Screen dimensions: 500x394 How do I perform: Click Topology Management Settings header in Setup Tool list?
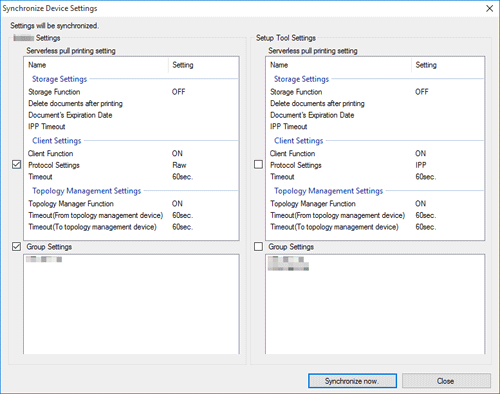(x=329, y=191)
